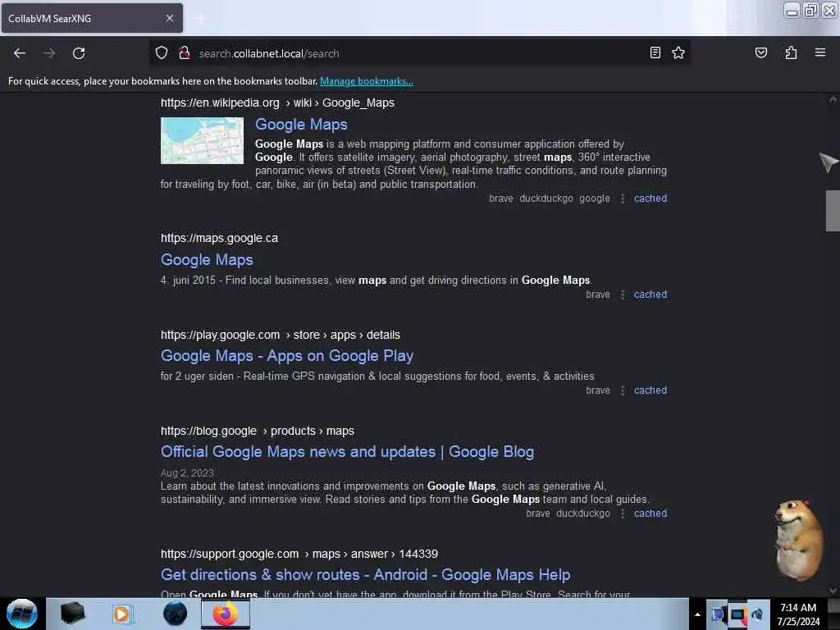Open the volume tray icon

click(x=757, y=614)
